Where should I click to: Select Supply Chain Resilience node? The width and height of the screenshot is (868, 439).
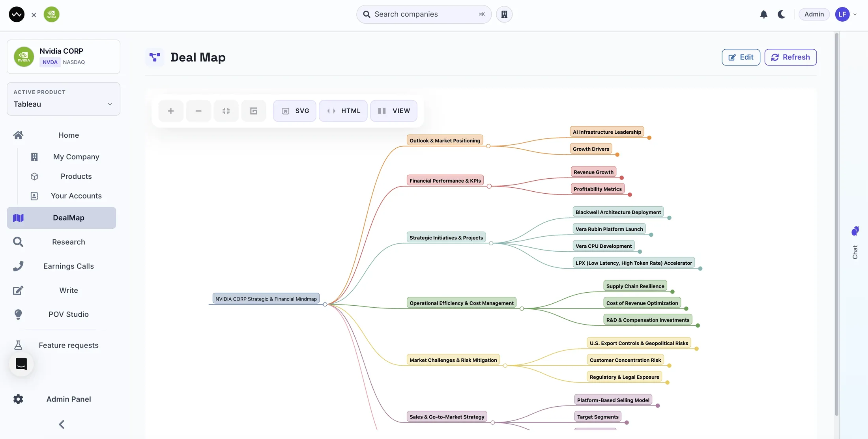pos(635,286)
